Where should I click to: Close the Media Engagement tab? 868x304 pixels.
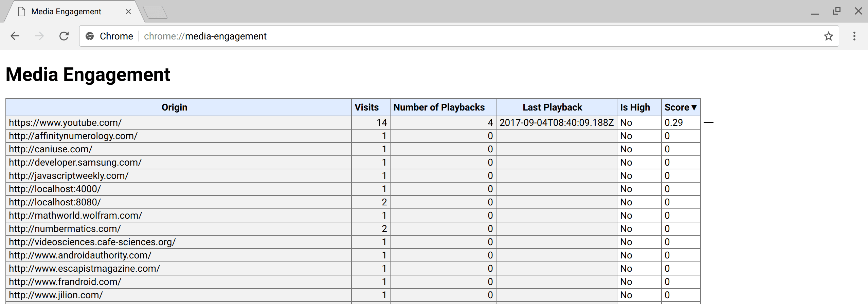128,12
